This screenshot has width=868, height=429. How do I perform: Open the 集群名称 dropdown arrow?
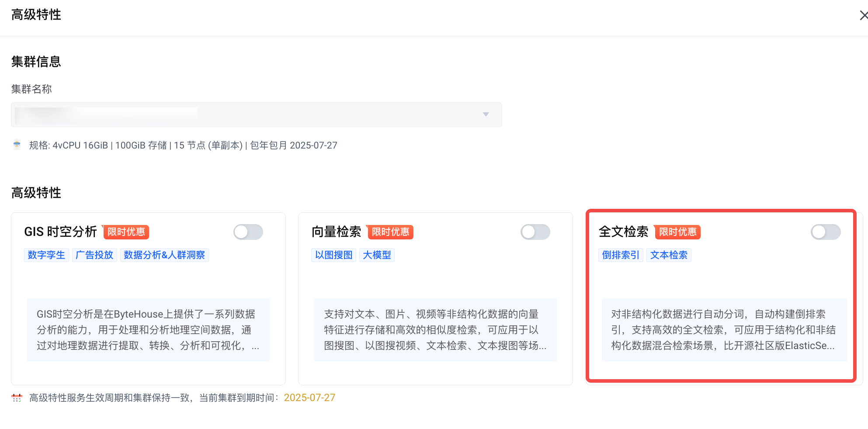tap(486, 114)
